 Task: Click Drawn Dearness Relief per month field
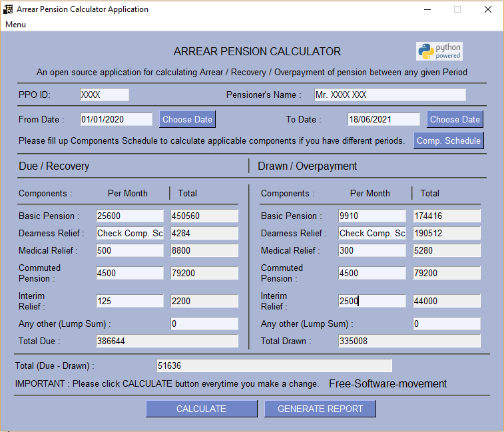click(372, 233)
